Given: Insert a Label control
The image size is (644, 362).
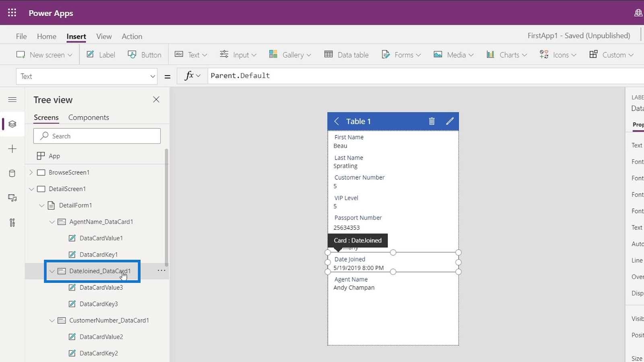Looking at the screenshot, I should point(101,55).
